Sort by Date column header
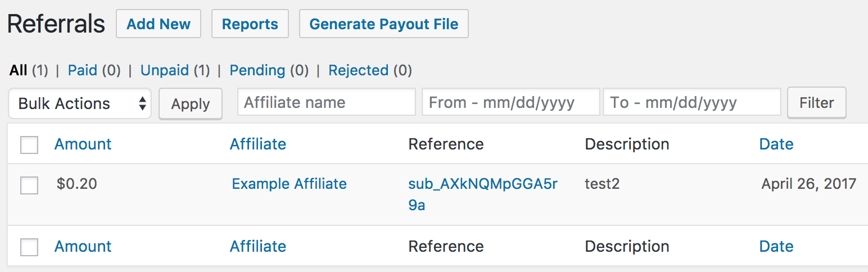Viewport: 868px width, 272px height. pyautogui.click(x=776, y=144)
